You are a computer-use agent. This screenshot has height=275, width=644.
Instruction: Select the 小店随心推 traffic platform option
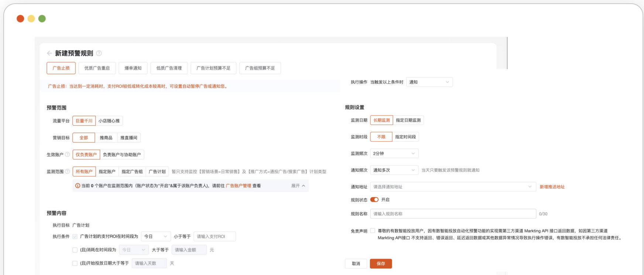pyautogui.click(x=109, y=121)
